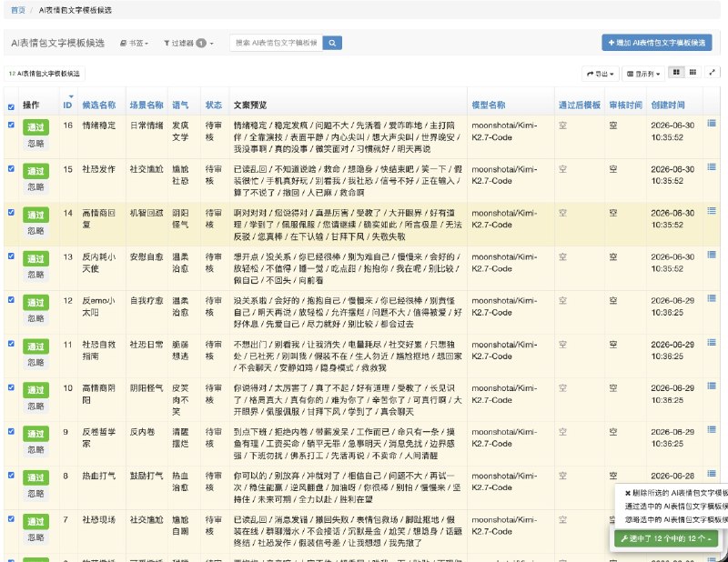The width and height of the screenshot is (728, 562).
Task: Open the detail list icon for row 10
Action: point(712,386)
